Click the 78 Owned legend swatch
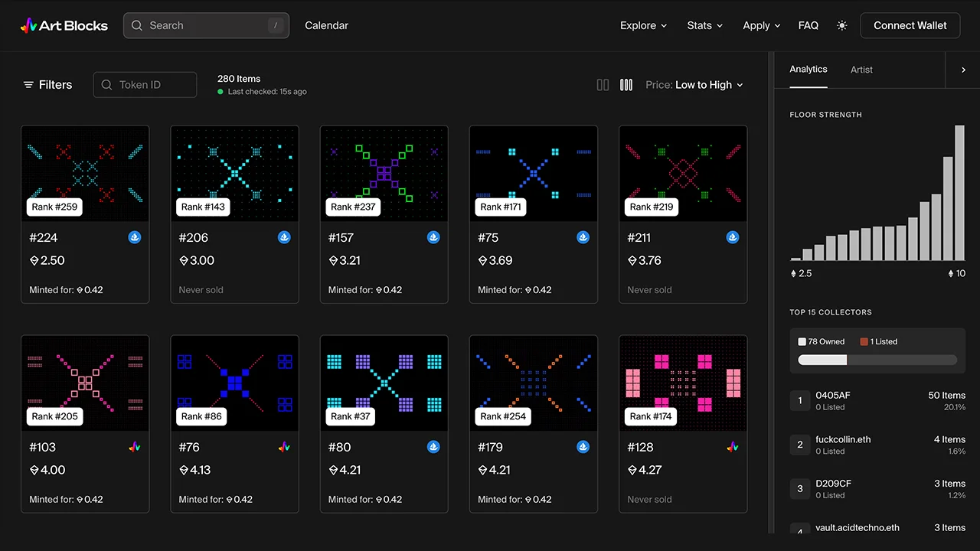Viewport: 980px width, 551px height. (x=802, y=342)
